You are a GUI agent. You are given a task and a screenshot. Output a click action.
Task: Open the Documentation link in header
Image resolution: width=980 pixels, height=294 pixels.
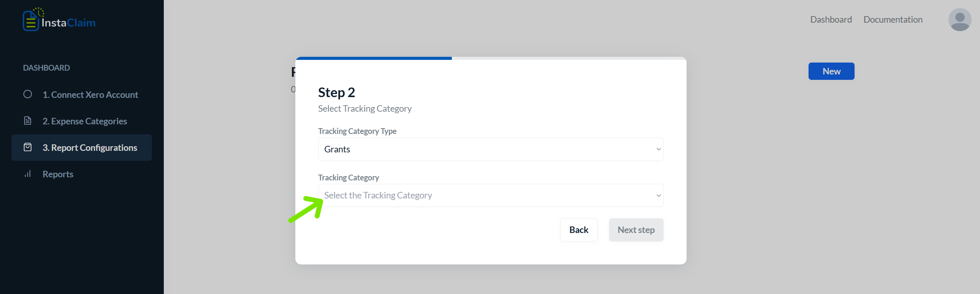pyautogui.click(x=893, y=20)
